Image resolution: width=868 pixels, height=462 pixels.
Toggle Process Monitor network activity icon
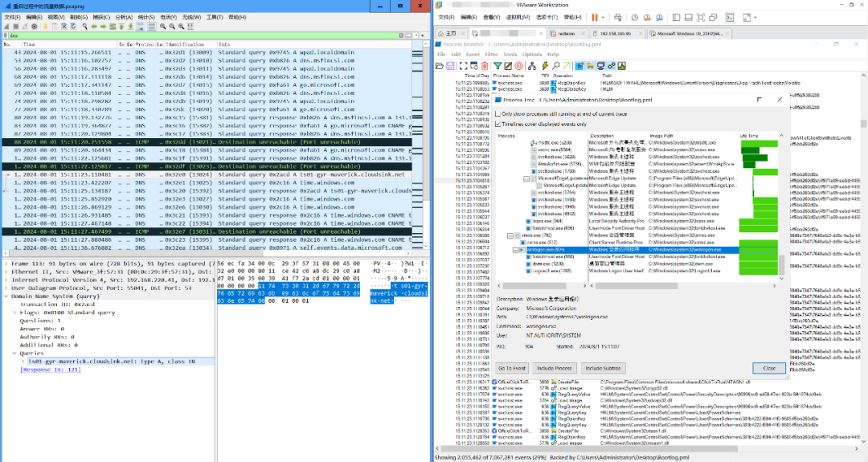[600, 66]
